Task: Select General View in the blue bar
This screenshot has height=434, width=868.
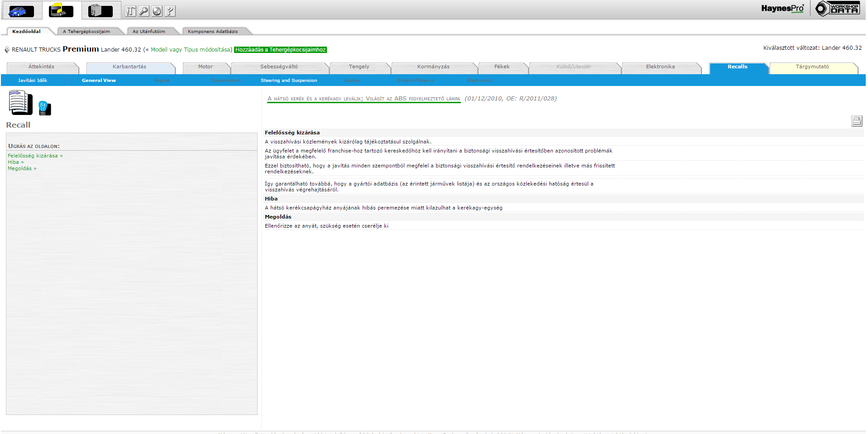Action: point(99,81)
